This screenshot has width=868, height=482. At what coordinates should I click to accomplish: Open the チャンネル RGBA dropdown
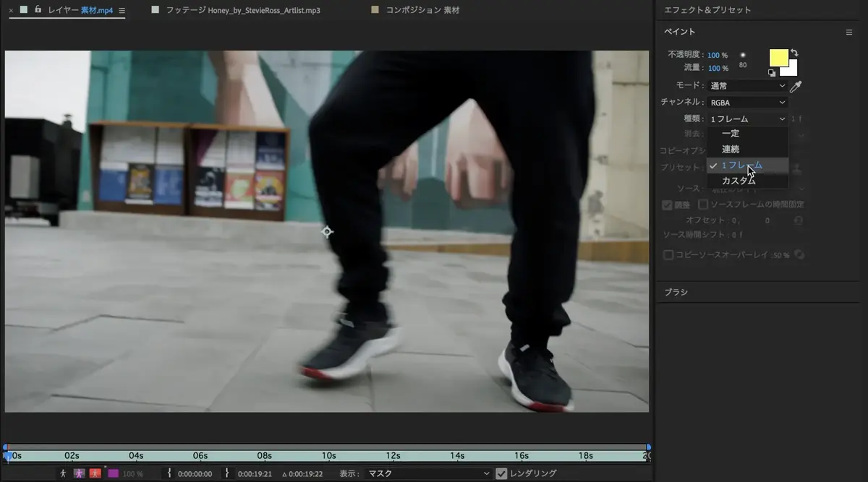747,103
